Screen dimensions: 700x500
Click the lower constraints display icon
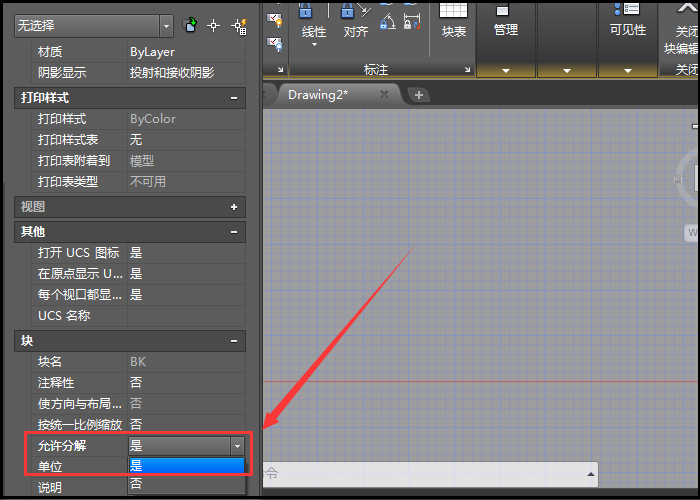pos(275,44)
